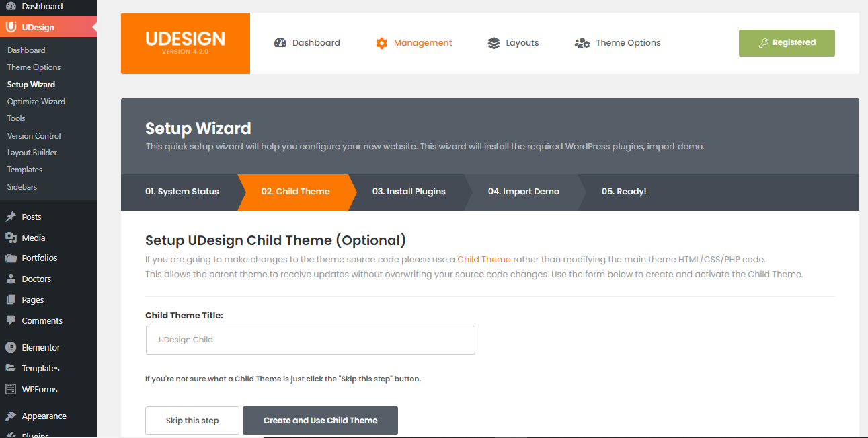Click Create and Use Child Theme button
Image resolution: width=868 pixels, height=438 pixels.
pos(320,421)
